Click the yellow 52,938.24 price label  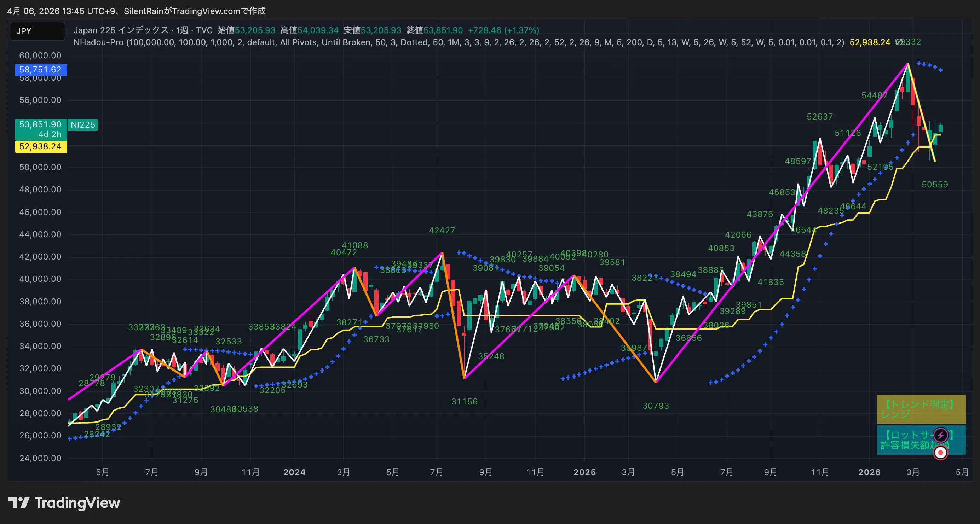[41, 146]
